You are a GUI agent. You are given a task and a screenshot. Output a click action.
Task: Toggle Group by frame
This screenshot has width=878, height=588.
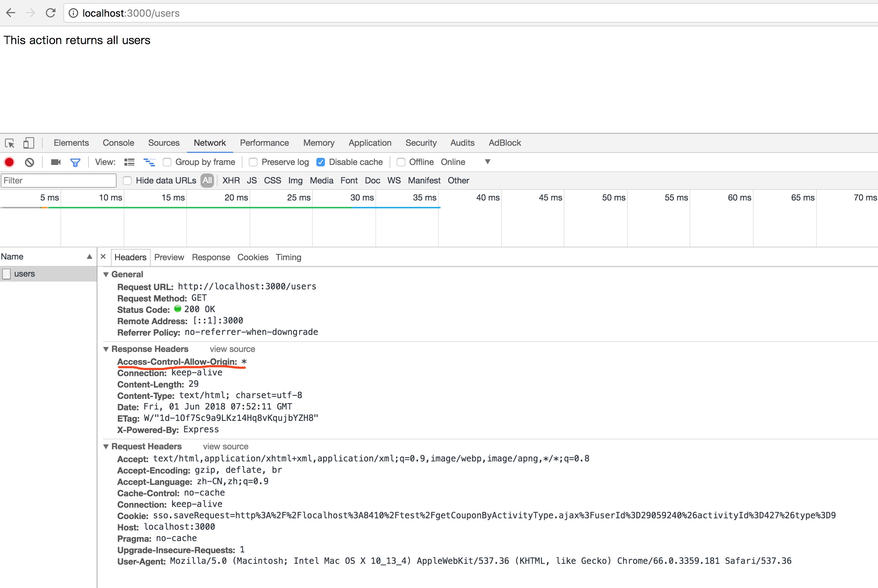(x=167, y=162)
